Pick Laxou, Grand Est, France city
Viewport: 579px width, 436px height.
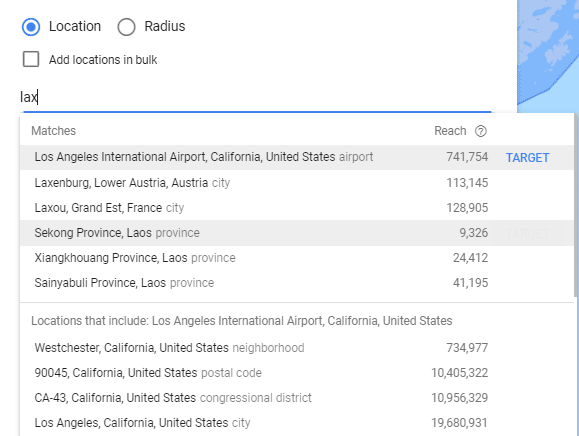(x=256, y=208)
